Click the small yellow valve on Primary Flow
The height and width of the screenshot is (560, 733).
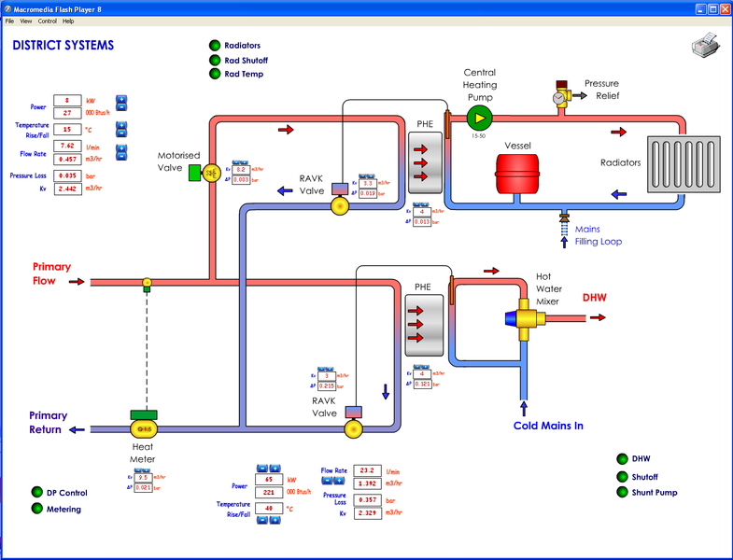147,283
